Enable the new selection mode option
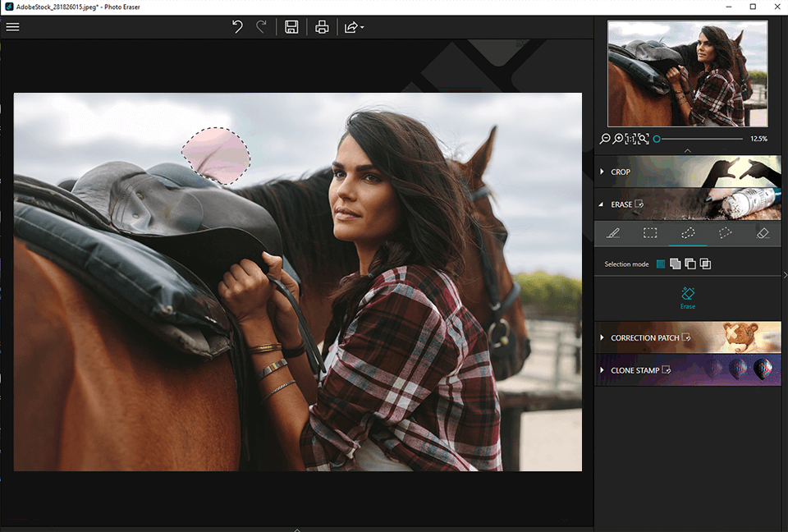 click(661, 264)
